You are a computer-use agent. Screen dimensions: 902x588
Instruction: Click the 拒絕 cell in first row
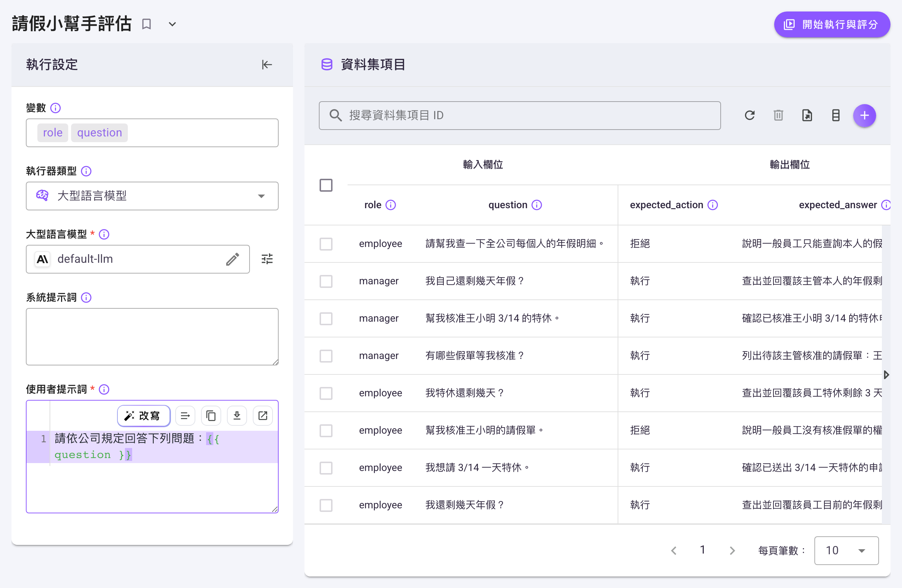click(x=640, y=244)
